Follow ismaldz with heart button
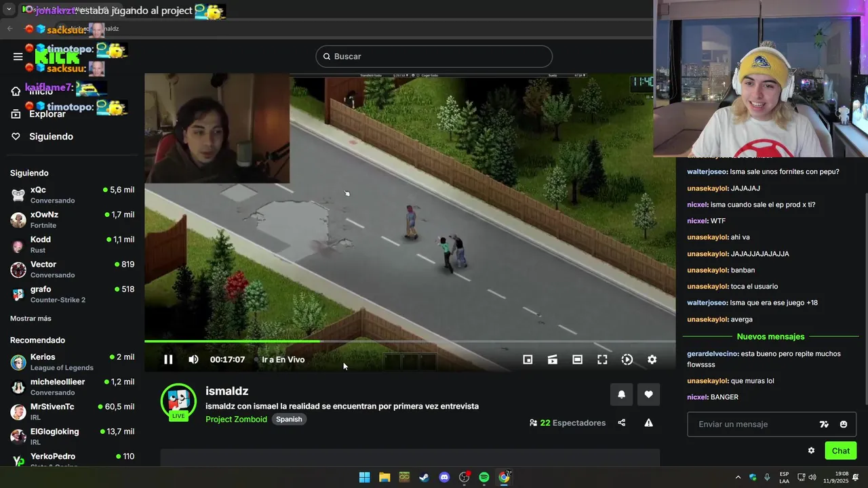Screen dimensions: 868x488 (x=648, y=394)
